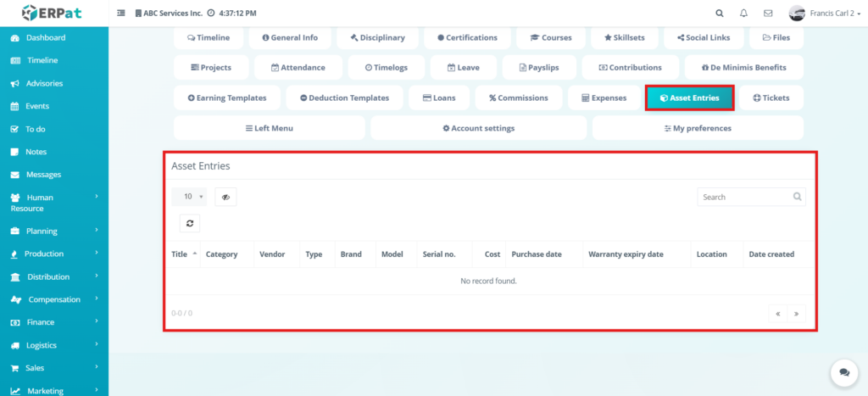The height and width of the screenshot is (396, 868).
Task: Go to next page arrow in pagination
Action: 796,313
